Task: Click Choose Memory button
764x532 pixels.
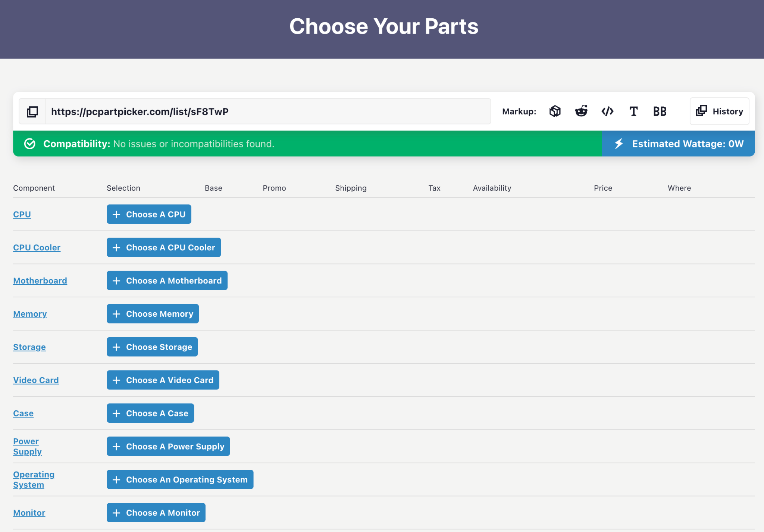Action: click(x=153, y=314)
